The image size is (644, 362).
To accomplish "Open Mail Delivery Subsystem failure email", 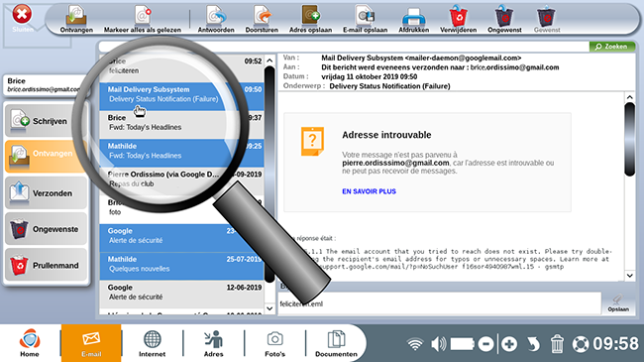I will tap(181, 96).
